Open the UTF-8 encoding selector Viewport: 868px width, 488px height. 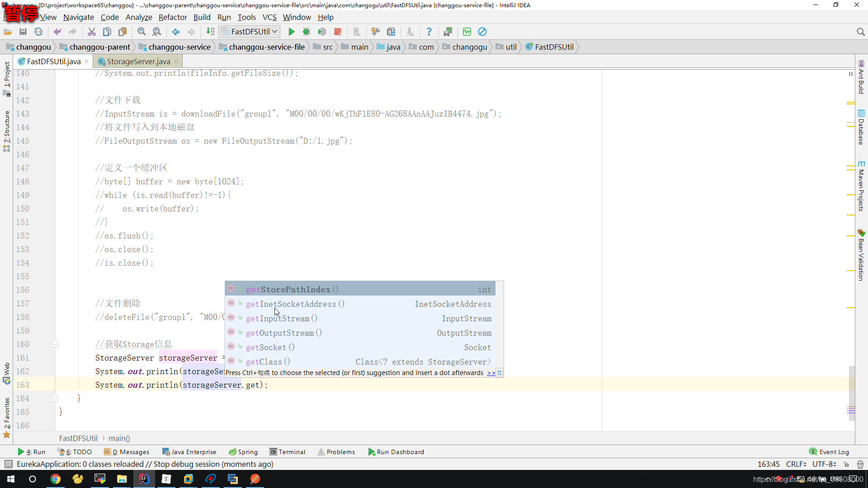(x=824, y=464)
